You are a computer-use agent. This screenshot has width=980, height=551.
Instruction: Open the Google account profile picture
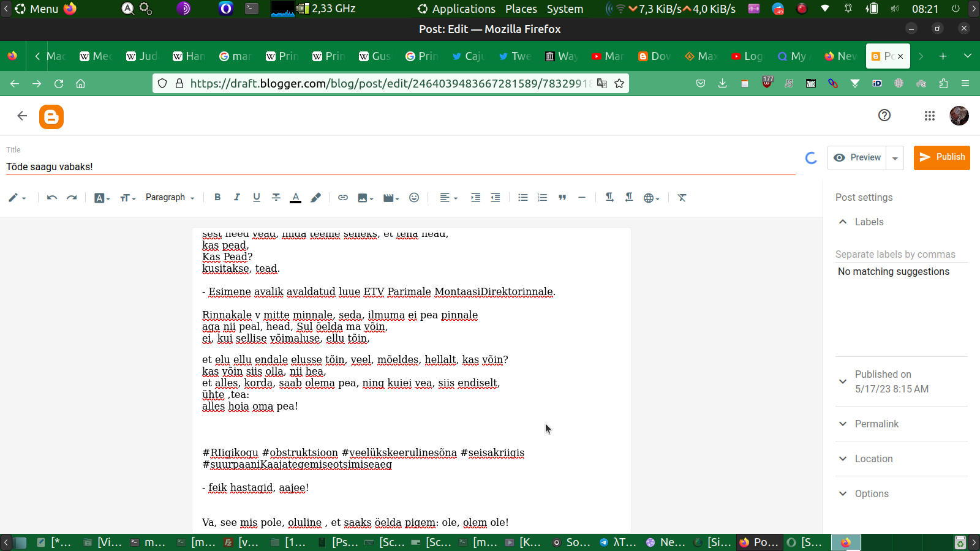pyautogui.click(x=959, y=116)
